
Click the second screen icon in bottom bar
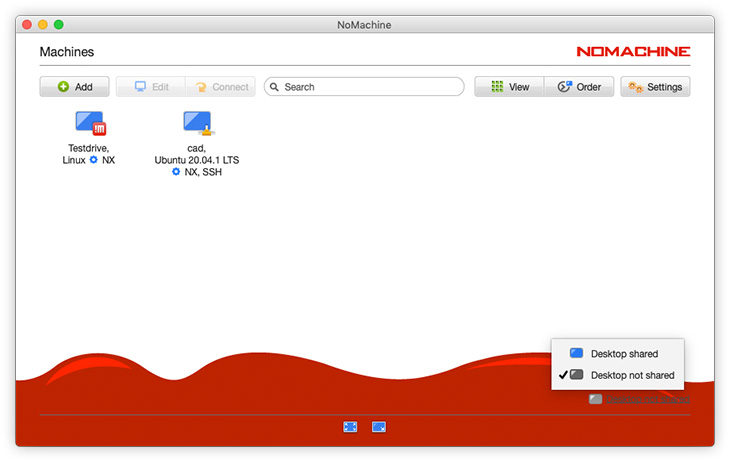coord(379,427)
